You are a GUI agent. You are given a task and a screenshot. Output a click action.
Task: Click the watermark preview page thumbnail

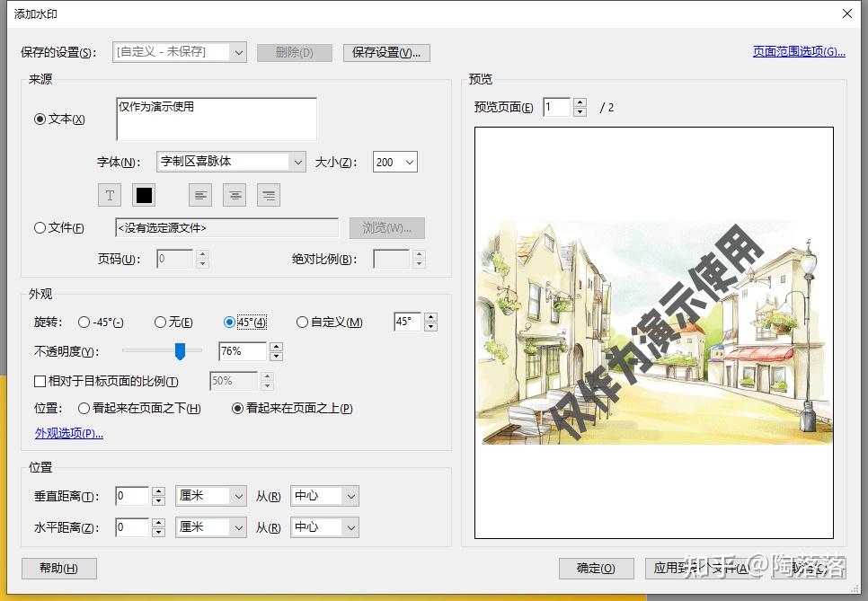coord(654,332)
